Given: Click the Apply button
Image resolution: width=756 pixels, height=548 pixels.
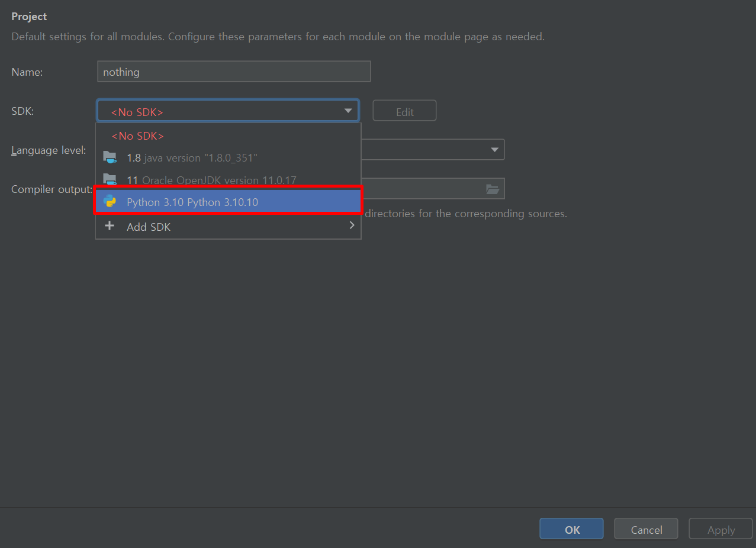Looking at the screenshot, I should click(721, 530).
